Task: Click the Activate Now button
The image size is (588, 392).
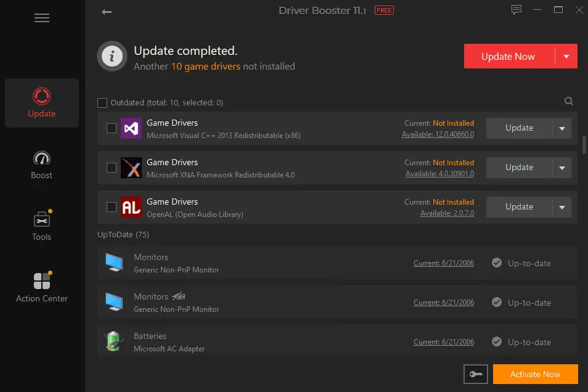Action: (x=535, y=374)
